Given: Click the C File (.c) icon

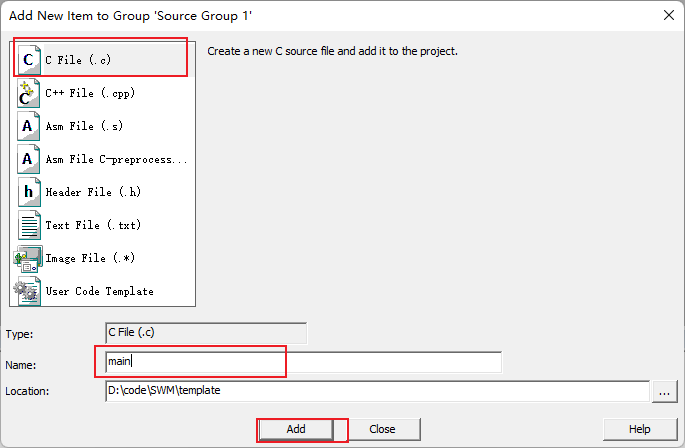Looking at the screenshot, I should tap(29, 60).
